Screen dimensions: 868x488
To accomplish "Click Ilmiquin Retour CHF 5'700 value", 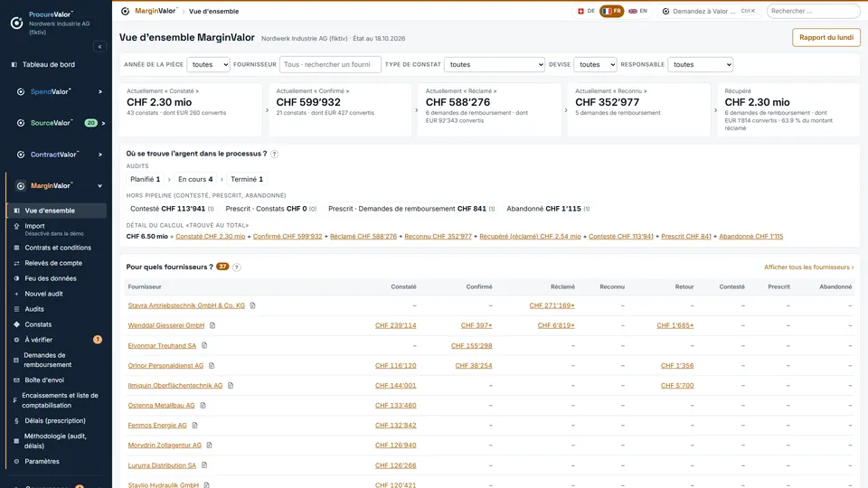I will 677,386.
